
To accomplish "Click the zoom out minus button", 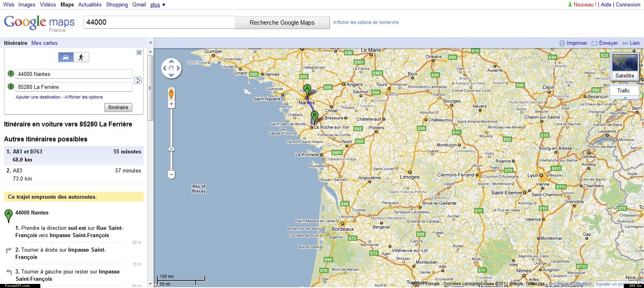I will [x=171, y=175].
